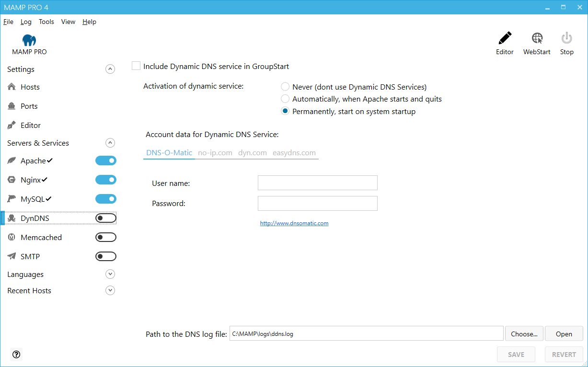Click the Languages section label
The height and width of the screenshot is (367, 588).
[25, 274]
